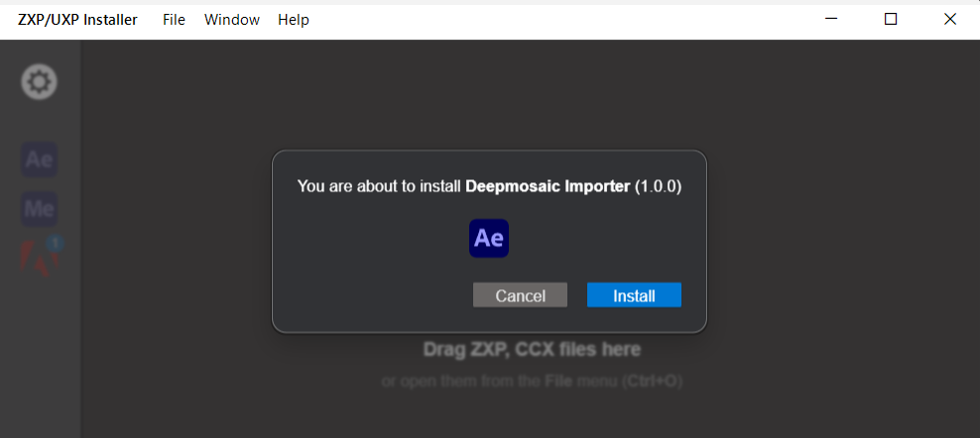This screenshot has height=438, width=980.
Task: Select the Media Encoder icon in the sidebar
Action: (40, 209)
